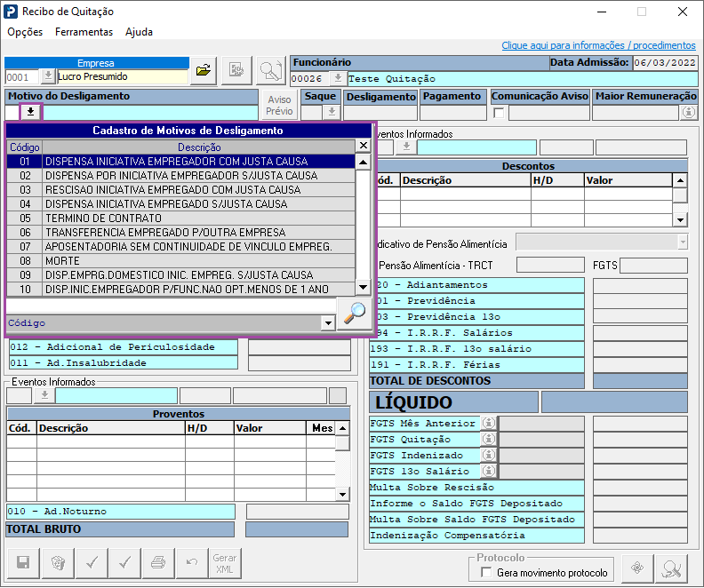Viewport: 704px width, 588px height.
Task: Click info icon beside FGTS Quitação
Action: (489, 439)
